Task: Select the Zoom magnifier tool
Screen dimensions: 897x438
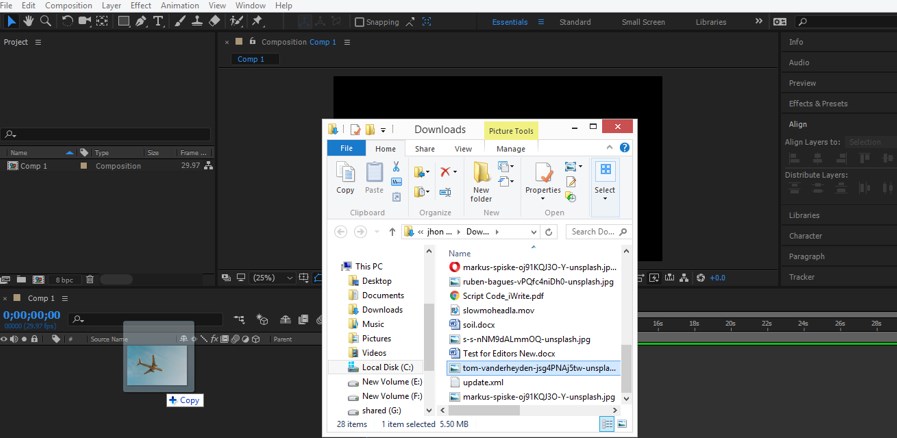Action: (46, 21)
